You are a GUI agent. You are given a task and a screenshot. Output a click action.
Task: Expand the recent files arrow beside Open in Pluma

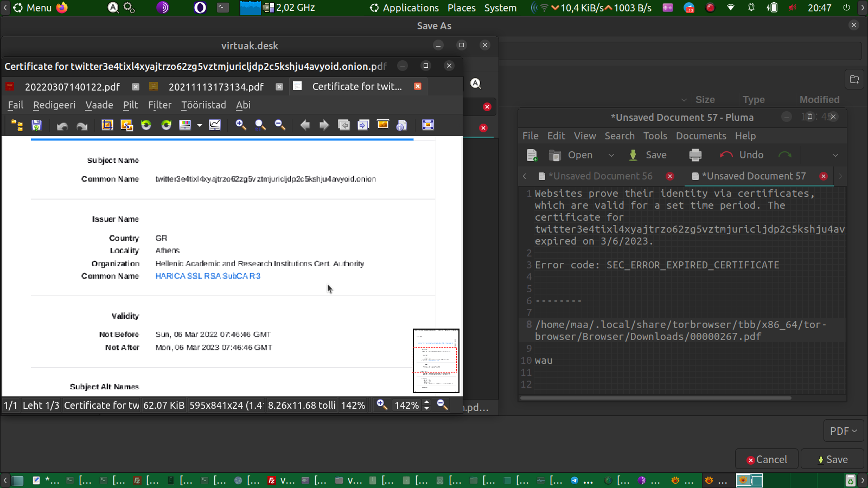click(611, 155)
